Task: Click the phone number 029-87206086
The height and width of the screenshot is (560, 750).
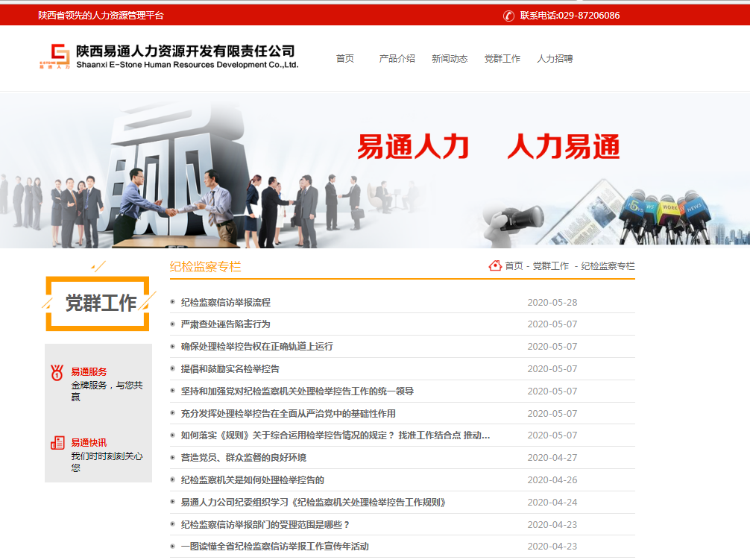Action: point(589,16)
